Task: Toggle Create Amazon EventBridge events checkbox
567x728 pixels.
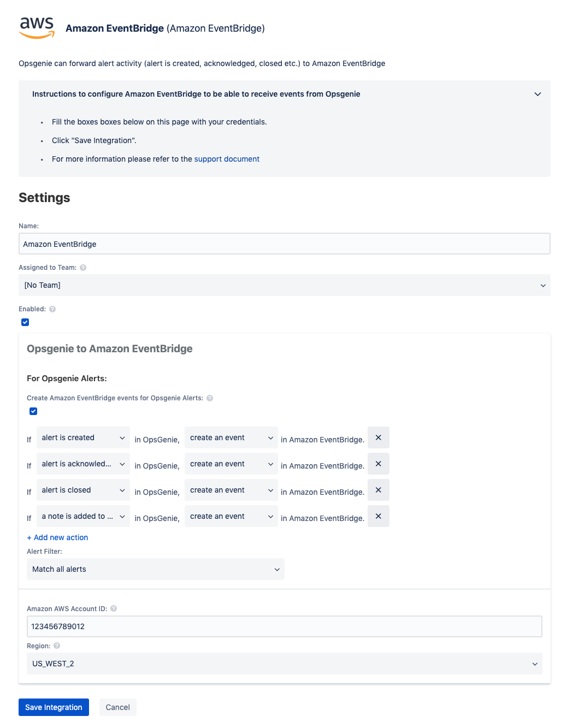Action: point(33,411)
